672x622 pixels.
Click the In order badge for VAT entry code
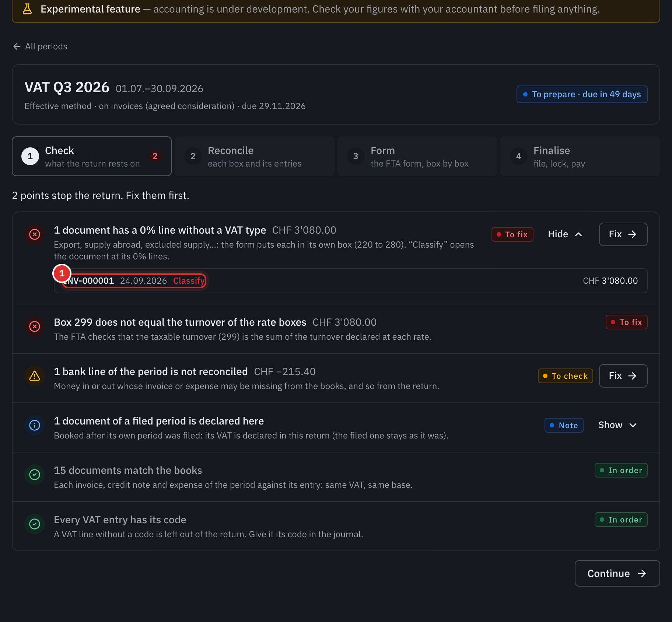tap(621, 520)
